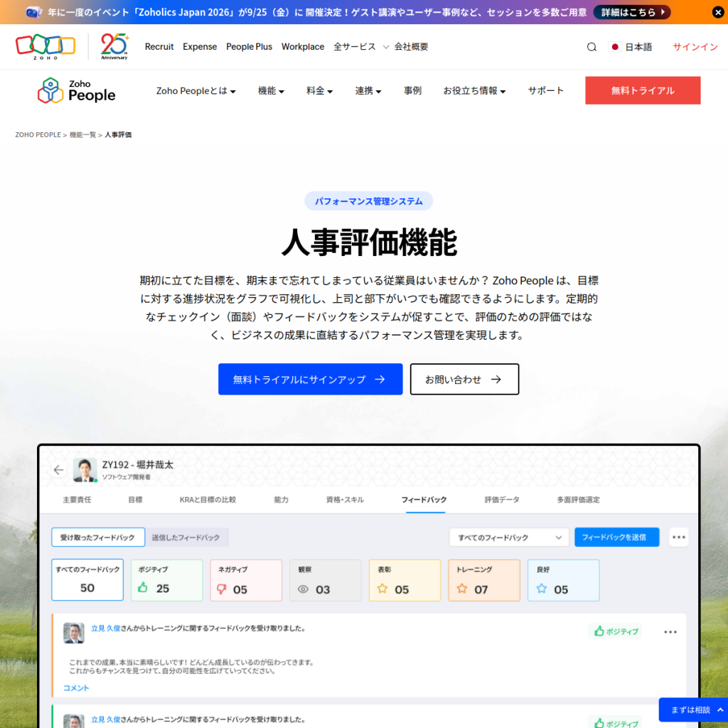
Task: Open the People Plus link
Action: click(249, 47)
